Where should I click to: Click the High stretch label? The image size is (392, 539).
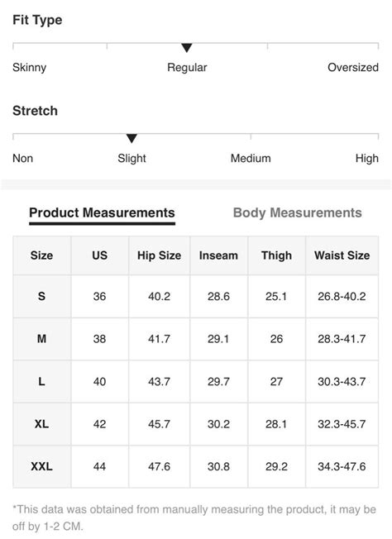367,159
